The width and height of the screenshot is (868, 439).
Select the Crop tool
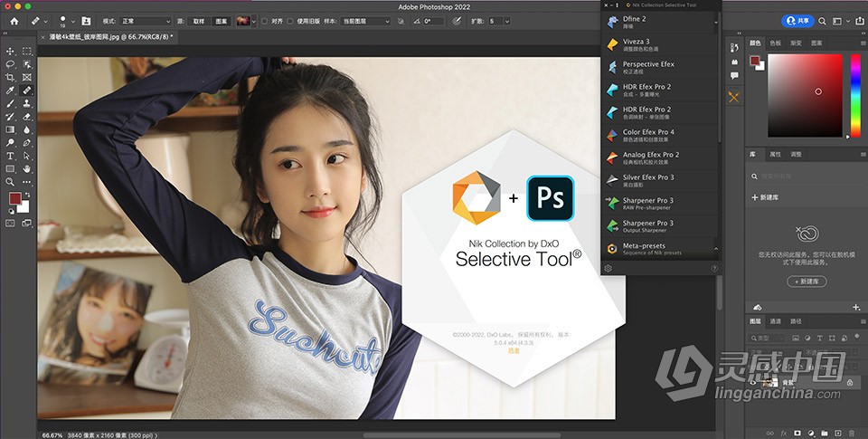pyautogui.click(x=10, y=78)
